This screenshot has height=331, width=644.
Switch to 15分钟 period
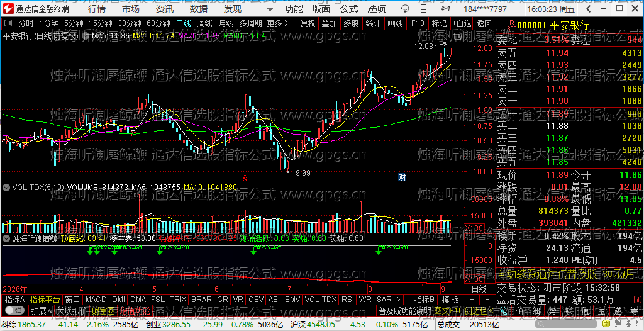100,23
